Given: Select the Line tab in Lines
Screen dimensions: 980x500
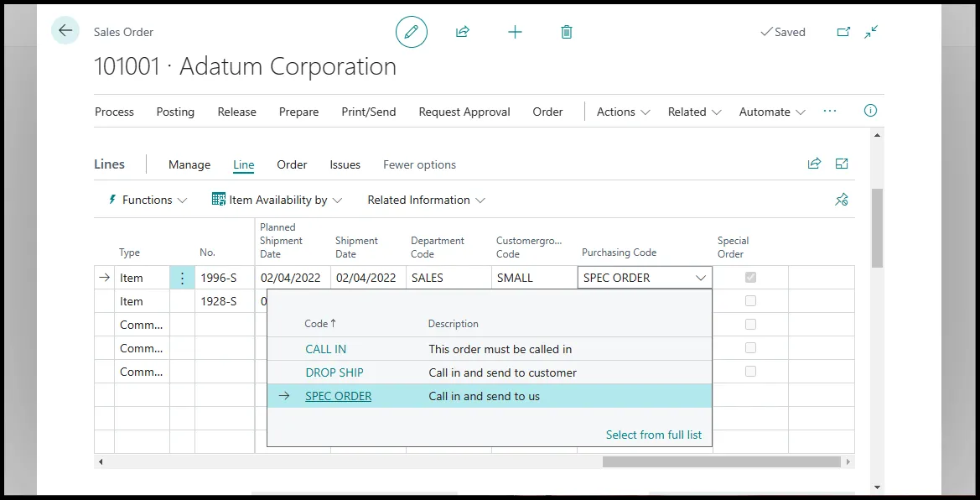Looking at the screenshot, I should pyautogui.click(x=244, y=164).
